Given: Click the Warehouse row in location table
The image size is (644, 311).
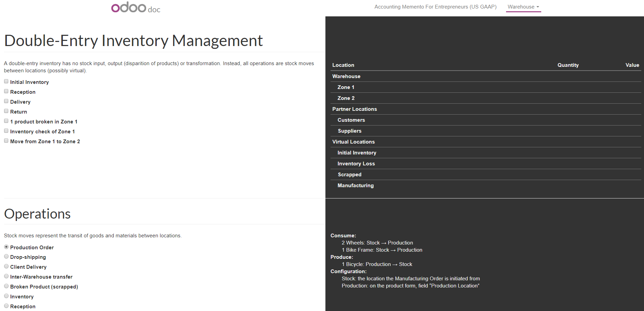Looking at the screenshot, I should [x=346, y=76].
